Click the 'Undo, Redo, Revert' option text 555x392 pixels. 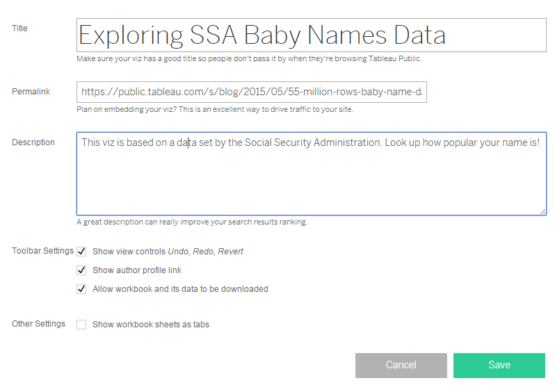point(205,252)
